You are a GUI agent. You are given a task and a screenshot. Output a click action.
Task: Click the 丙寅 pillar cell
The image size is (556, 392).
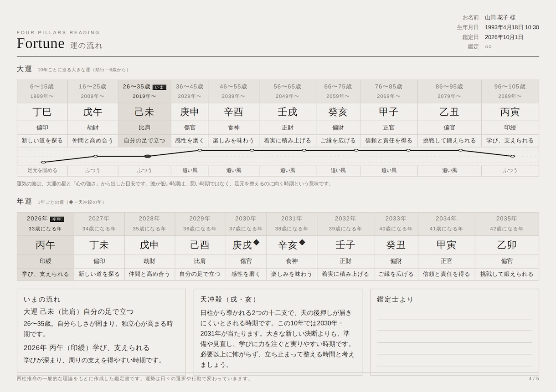tap(510, 112)
